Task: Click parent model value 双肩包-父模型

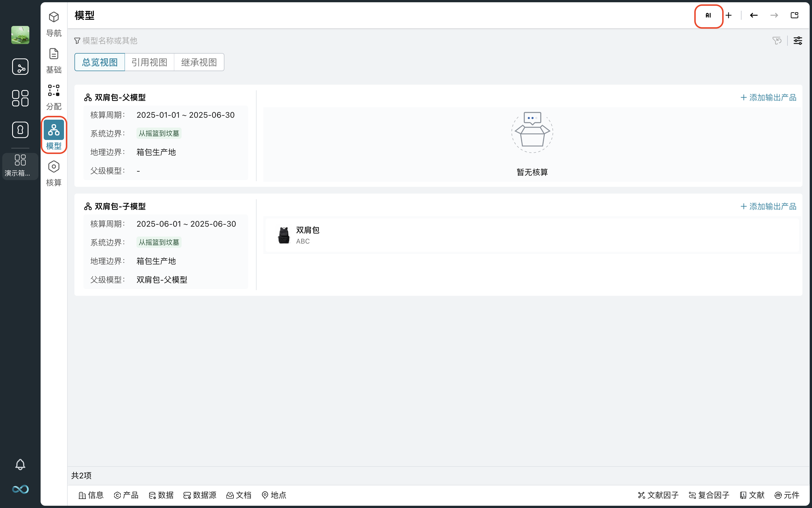Action: click(162, 279)
